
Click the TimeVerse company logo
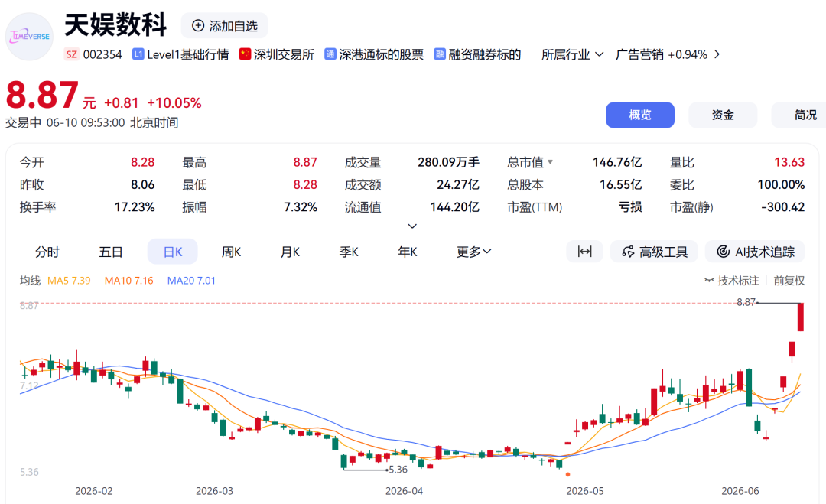[30, 37]
